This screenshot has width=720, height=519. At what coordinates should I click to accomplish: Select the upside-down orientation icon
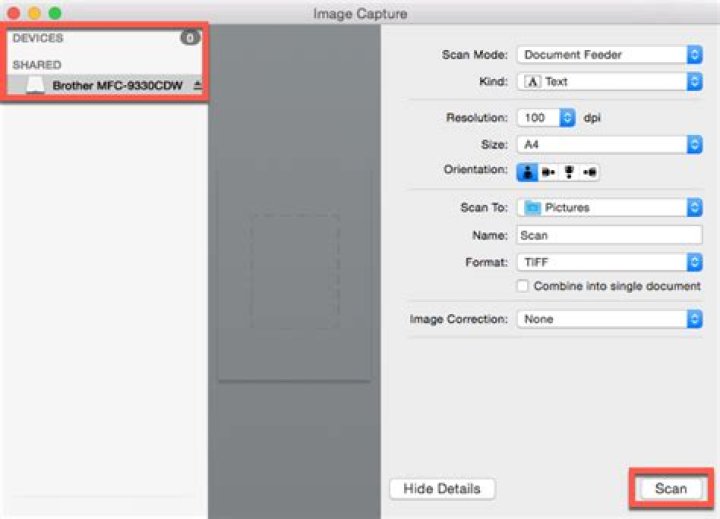[x=569, y=172]
